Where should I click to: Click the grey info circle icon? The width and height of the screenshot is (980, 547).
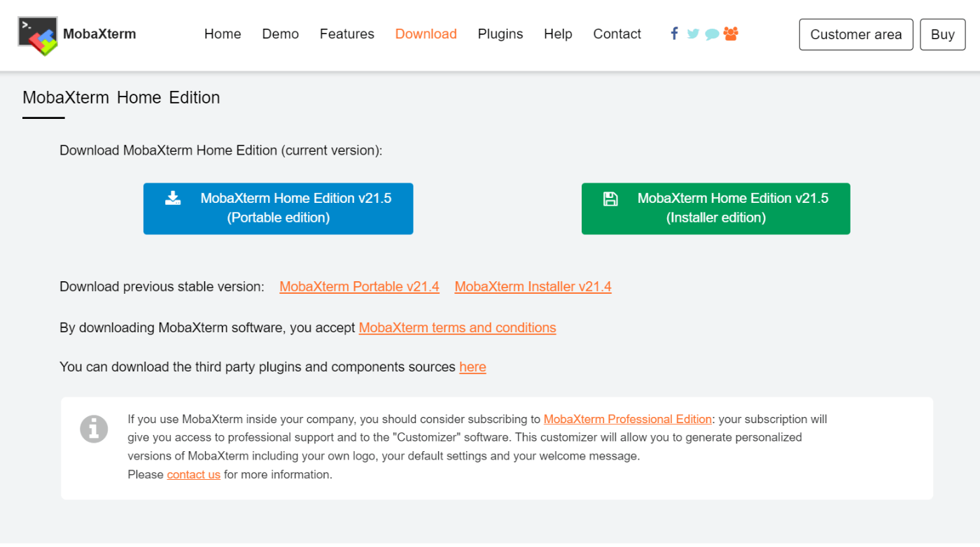[x=94, y=428]
